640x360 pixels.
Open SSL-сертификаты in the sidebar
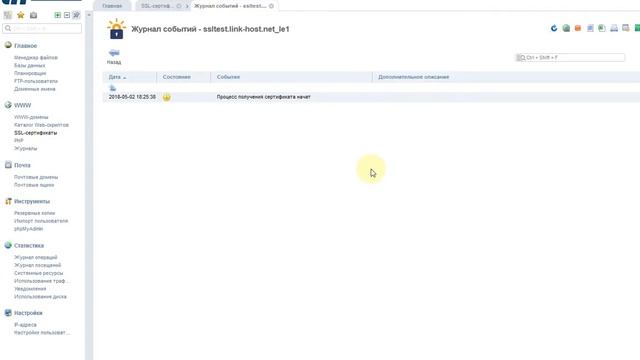pos(36,133)
